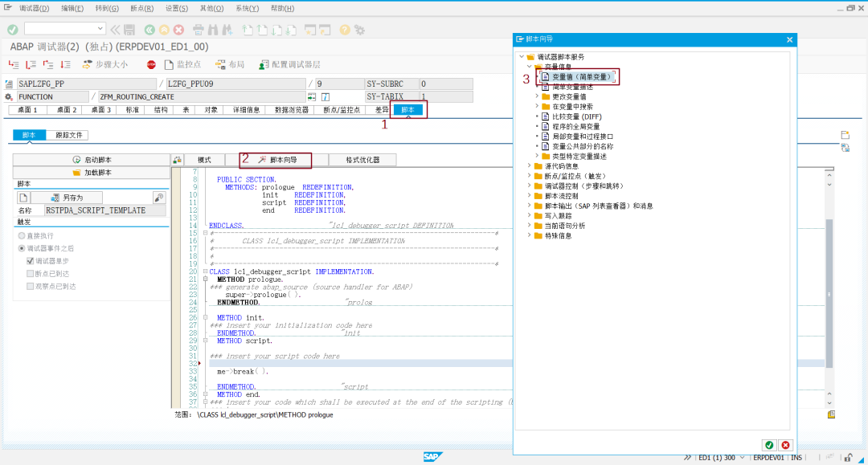This screenshot has height=465, width=868.
Task: Click the Create New Session window icon
Action: click(310, 30)
